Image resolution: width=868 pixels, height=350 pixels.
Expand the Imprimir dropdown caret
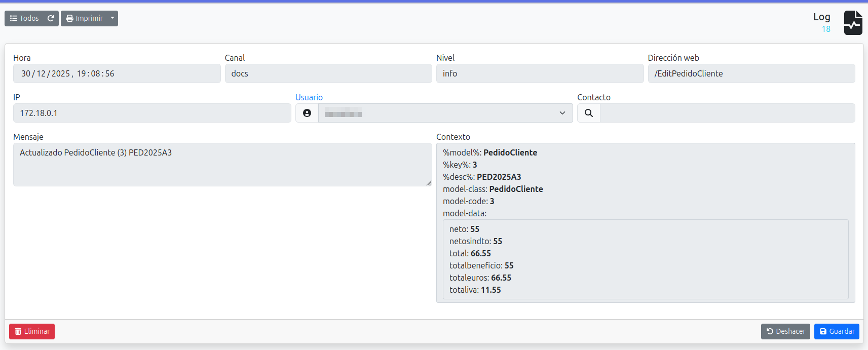112,18
